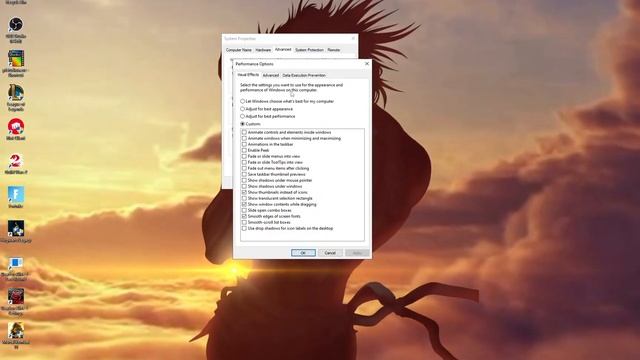Open Remote tab in System Properties
640x360 pixels.
click(333, 50)
